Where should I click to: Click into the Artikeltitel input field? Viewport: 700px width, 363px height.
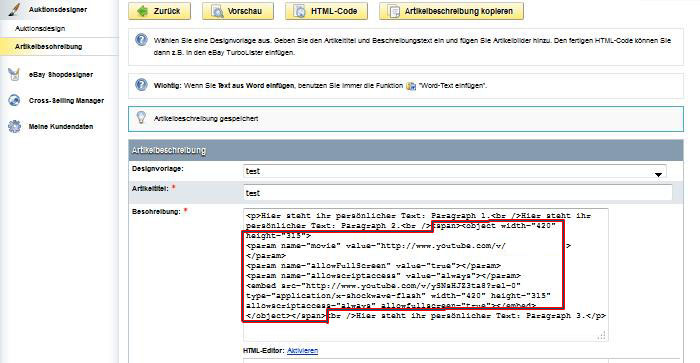point(458,193)
